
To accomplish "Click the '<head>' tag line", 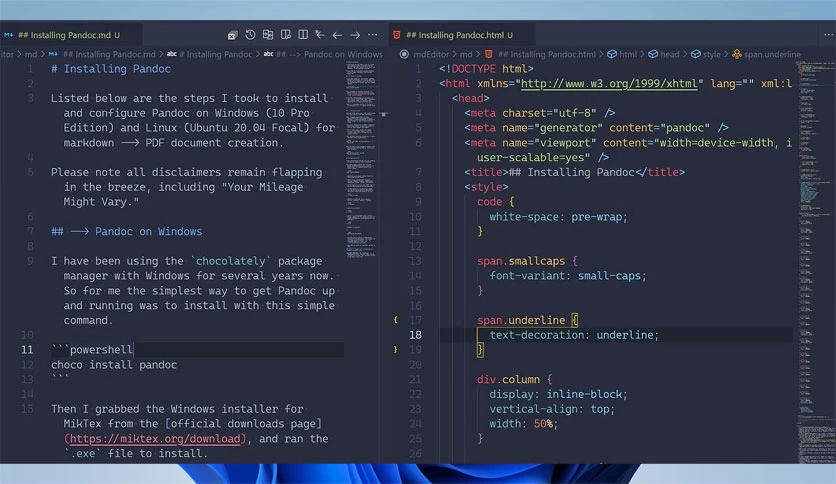I will pyautogui.click(x=470, y=99).
